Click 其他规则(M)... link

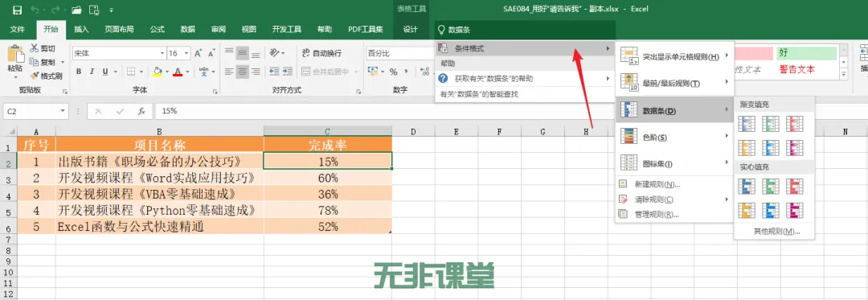[776, 232]
